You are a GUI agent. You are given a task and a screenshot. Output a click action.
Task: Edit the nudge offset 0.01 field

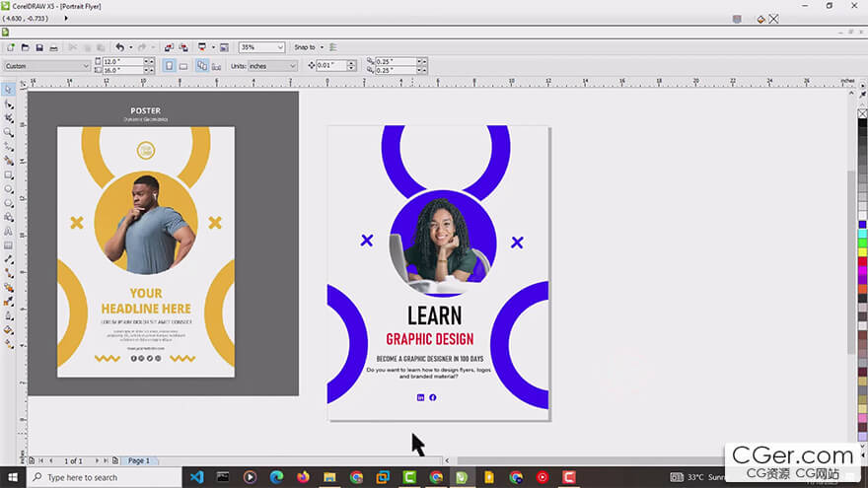(x=331, y=65)
